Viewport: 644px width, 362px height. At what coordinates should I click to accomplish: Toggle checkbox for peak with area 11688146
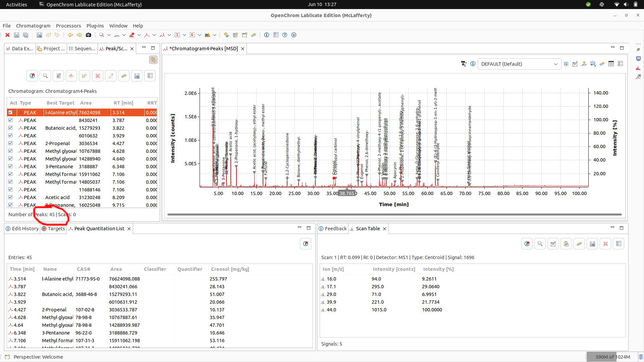(10, 190)
